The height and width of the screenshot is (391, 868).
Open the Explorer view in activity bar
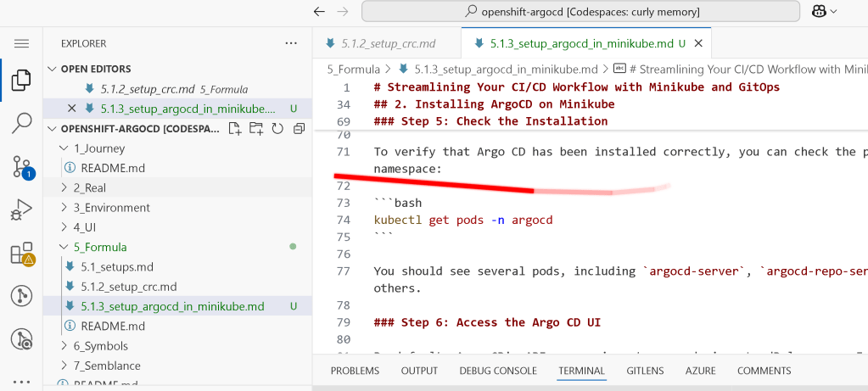coord(21,81)
